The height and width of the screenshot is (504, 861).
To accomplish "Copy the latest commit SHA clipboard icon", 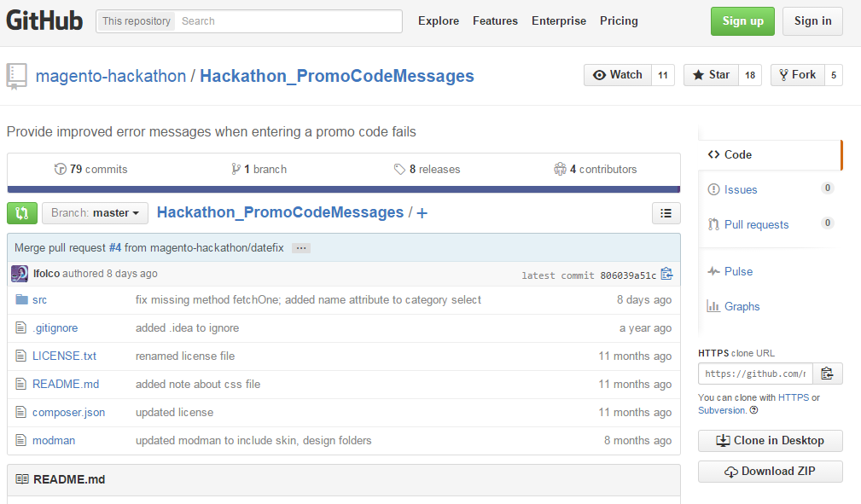I will point(666,274).
